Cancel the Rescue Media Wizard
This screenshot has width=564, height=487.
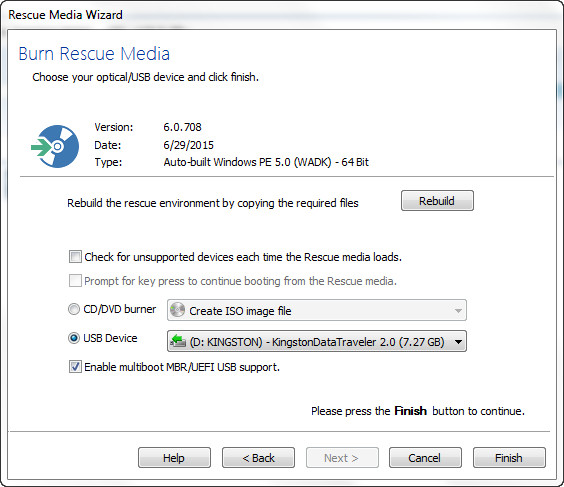[x=425, y=458]
